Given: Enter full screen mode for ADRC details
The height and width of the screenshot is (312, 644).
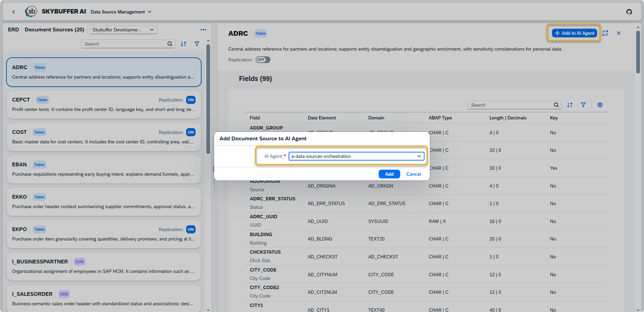Looking at the screenshot, I should click(x=605, y=33).
